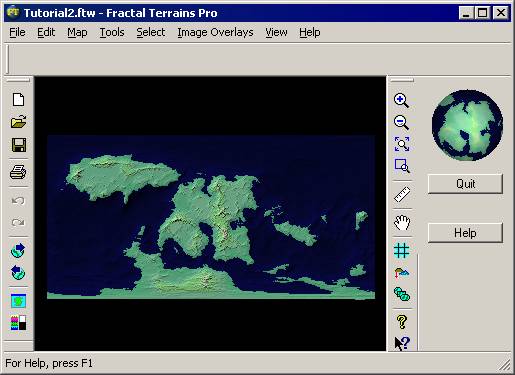Activate the ruler distance measure tool

[402, 195]
